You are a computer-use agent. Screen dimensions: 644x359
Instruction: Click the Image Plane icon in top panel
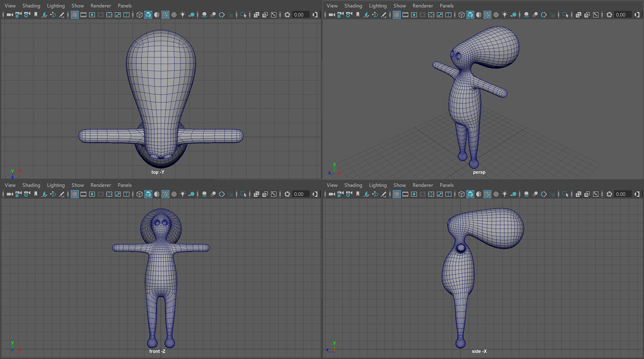44,15
